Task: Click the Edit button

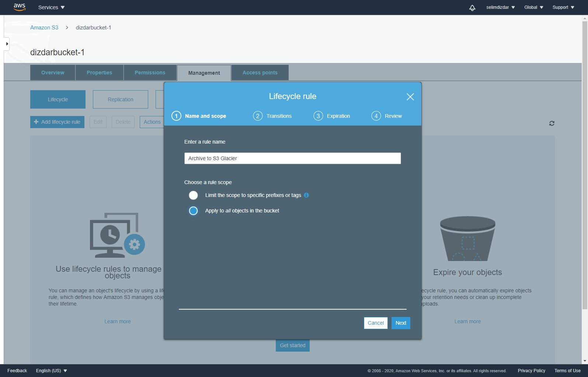Action: click(98, 122)
